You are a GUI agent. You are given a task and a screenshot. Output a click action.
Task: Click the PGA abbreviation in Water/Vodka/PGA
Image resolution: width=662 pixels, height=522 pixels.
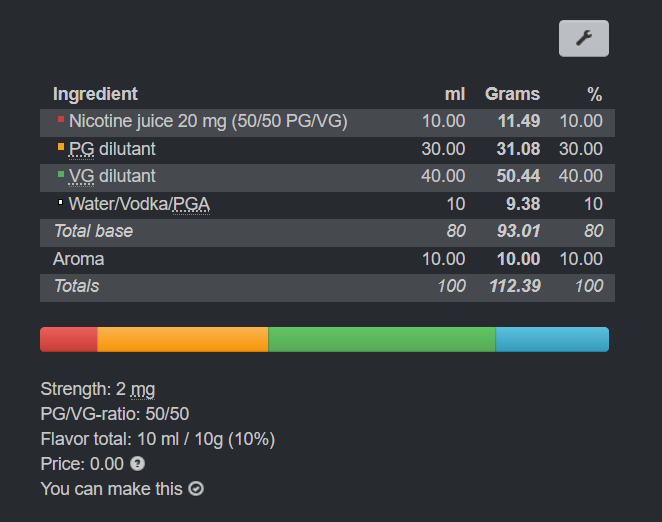(x=191, y=204)
